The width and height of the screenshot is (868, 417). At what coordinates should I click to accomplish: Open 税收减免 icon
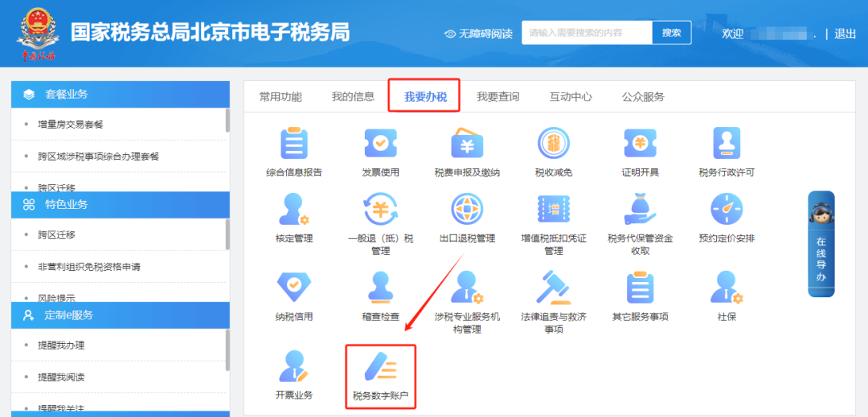(x=554, y=143)
